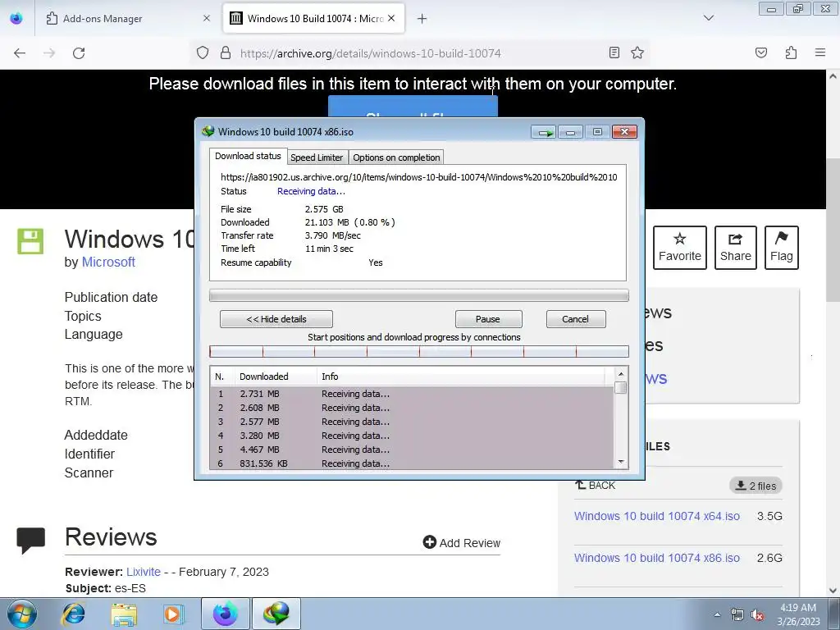840x630 pixels.
Task: Select connection row 4 with 3.280 MB
Action: click(412, 436)
